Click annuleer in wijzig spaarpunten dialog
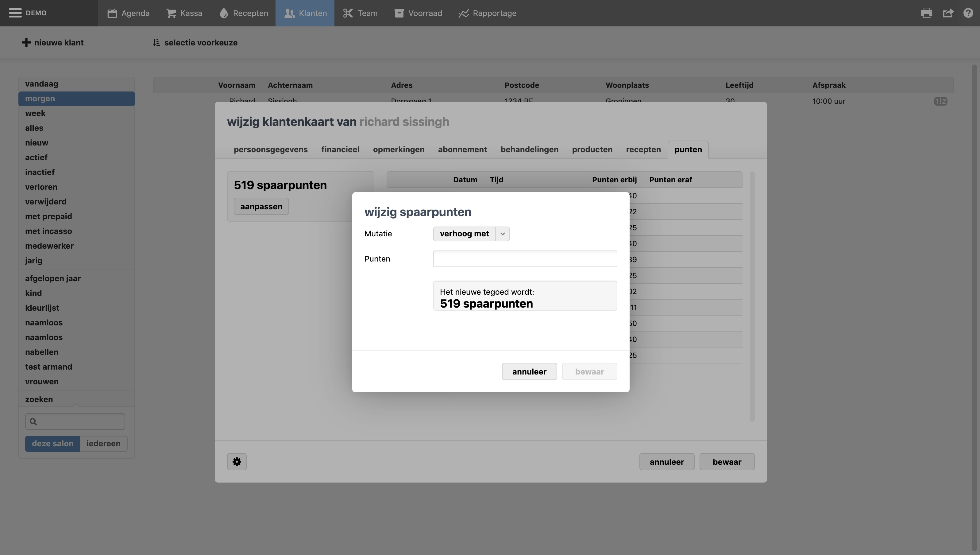Viewport: 980px width, 555px height. tap(529, 372)
